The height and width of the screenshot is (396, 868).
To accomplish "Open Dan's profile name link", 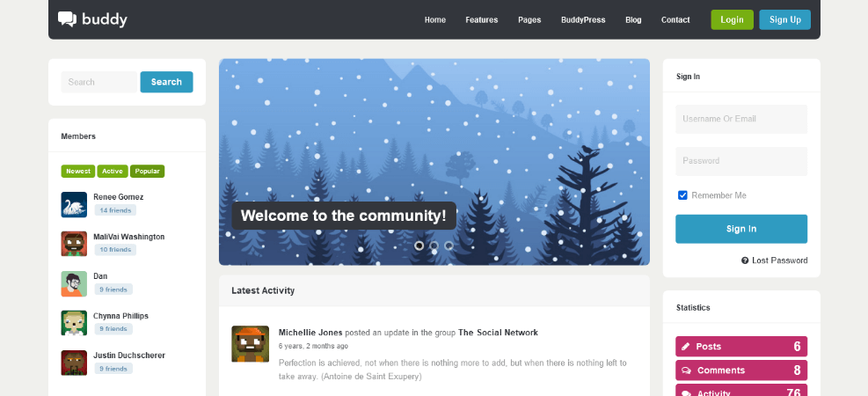I will (x=100, y=276).
